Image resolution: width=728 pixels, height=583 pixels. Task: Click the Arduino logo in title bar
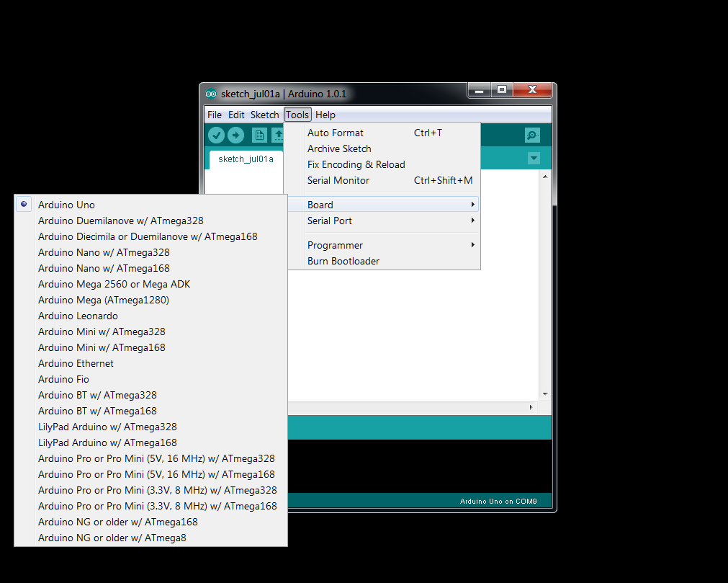[211, 94]
